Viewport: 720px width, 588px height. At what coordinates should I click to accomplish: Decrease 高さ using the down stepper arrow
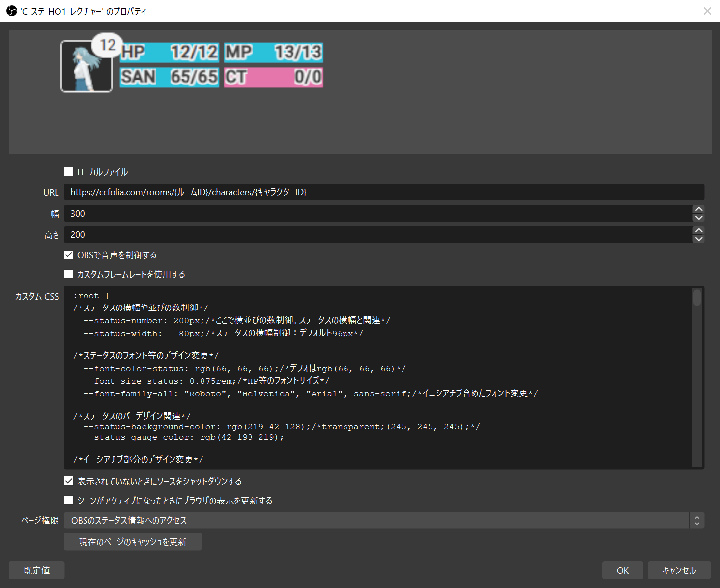699,239
